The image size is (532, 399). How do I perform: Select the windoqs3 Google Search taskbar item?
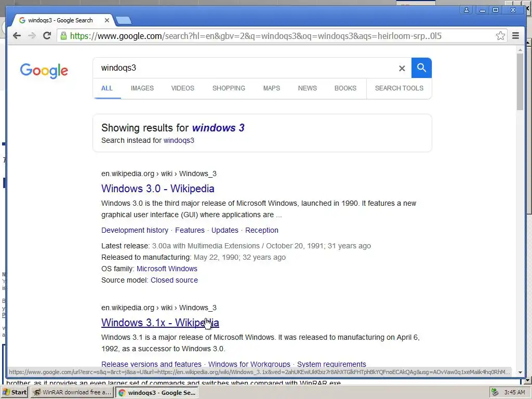(x=157, y=393)
